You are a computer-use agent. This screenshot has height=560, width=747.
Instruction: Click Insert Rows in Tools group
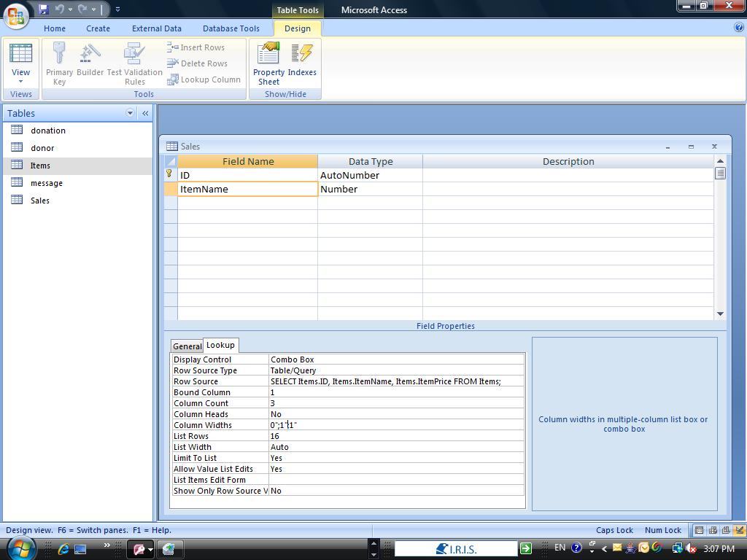tap(196, 47)
